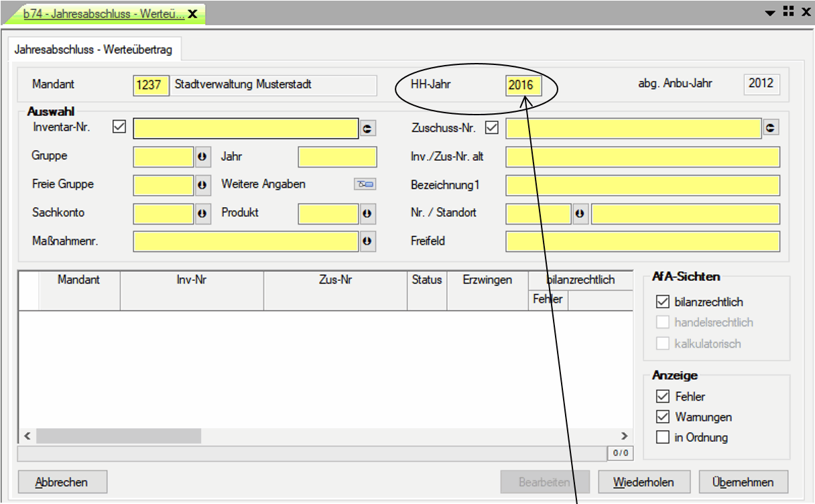Uncheck the Warnungen checkbox

click(x=663, y=417)
